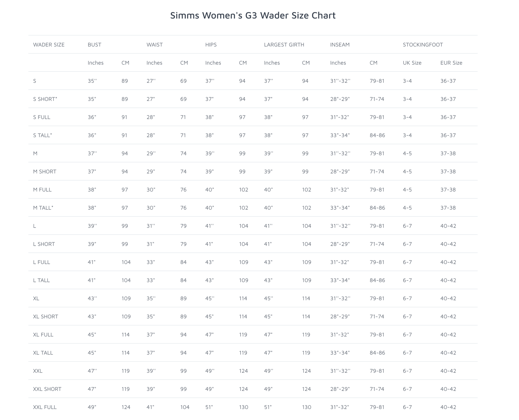
Task: Click the S TALL* row label
Action: point(42,135)
